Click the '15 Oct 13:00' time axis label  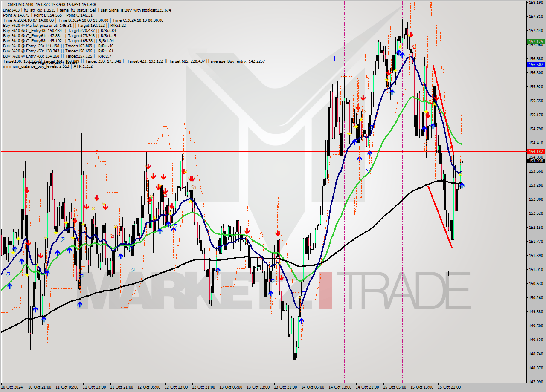click(x=422, y=387)
